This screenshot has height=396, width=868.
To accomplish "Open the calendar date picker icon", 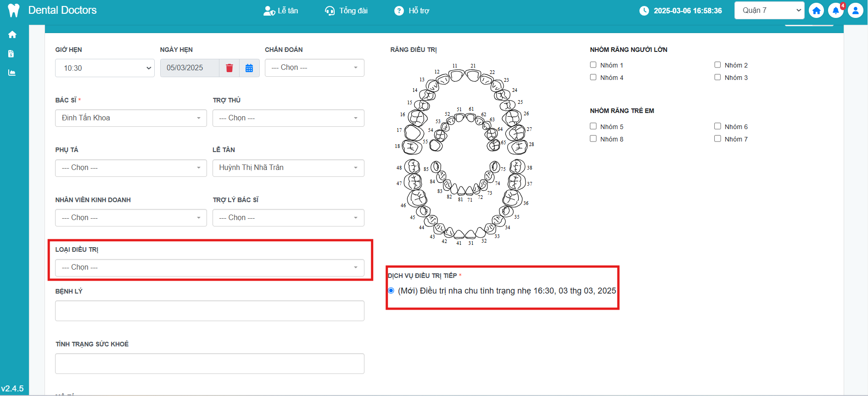I will point(249,68).
